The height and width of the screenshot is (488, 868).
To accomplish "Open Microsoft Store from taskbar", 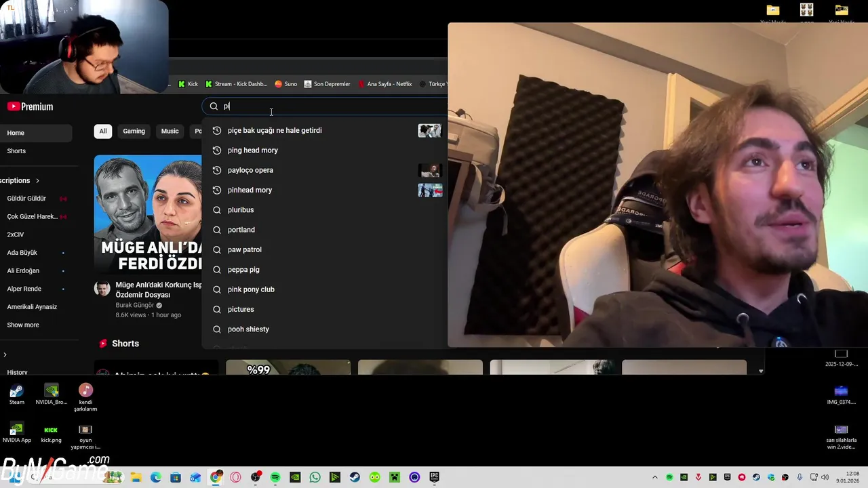I will pos(176,477).
